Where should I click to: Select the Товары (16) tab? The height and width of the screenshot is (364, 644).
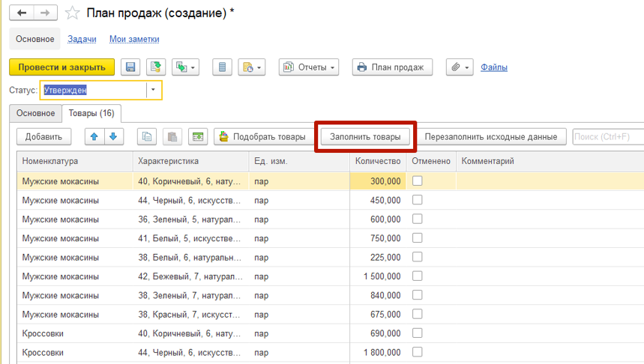91,113
